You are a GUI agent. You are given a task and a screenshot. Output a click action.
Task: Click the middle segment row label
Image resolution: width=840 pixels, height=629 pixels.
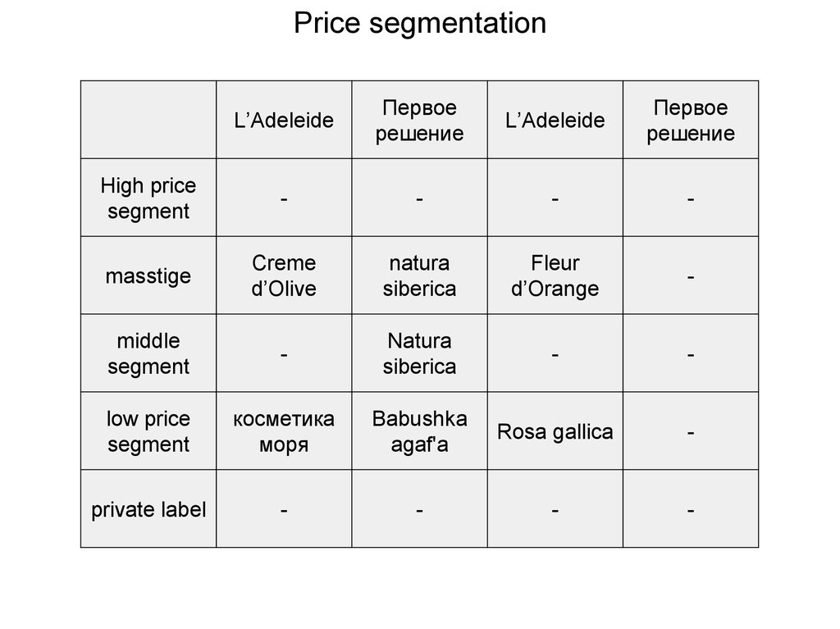click(148, 353)
